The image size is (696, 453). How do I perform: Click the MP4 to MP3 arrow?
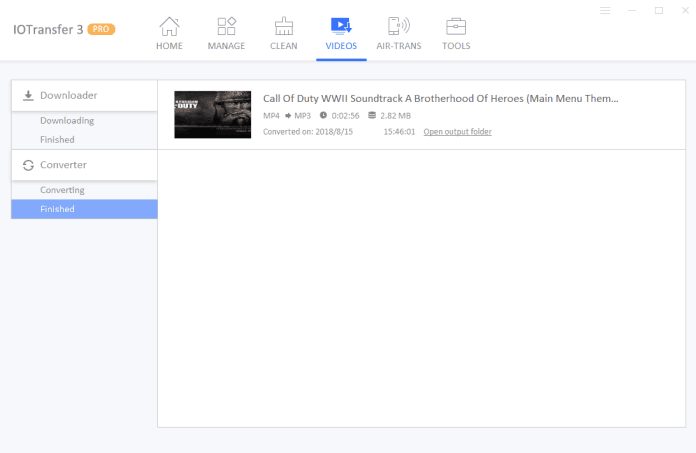pos(288,116)
